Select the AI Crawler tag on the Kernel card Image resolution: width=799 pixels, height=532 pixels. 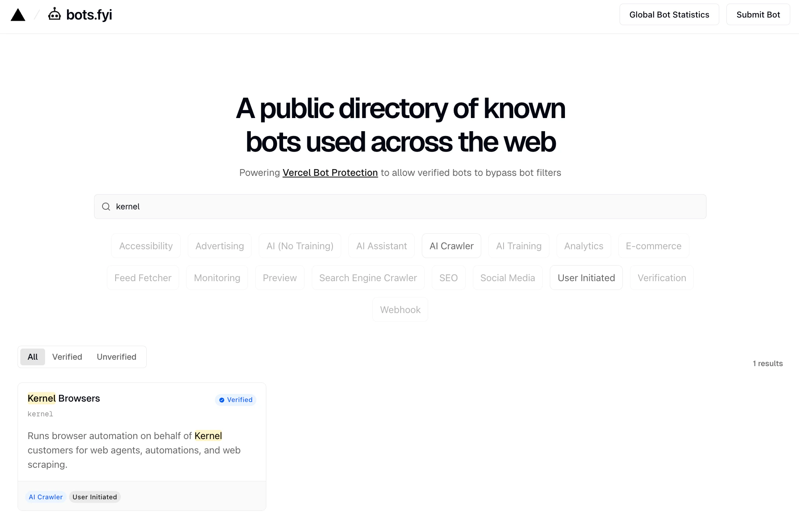(x=45, y=497)
